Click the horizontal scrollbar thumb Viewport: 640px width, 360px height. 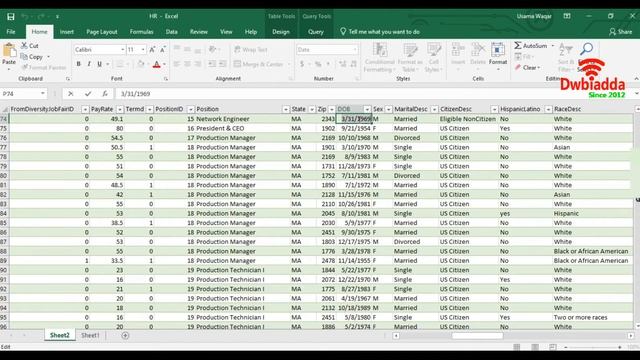[477, 336]
